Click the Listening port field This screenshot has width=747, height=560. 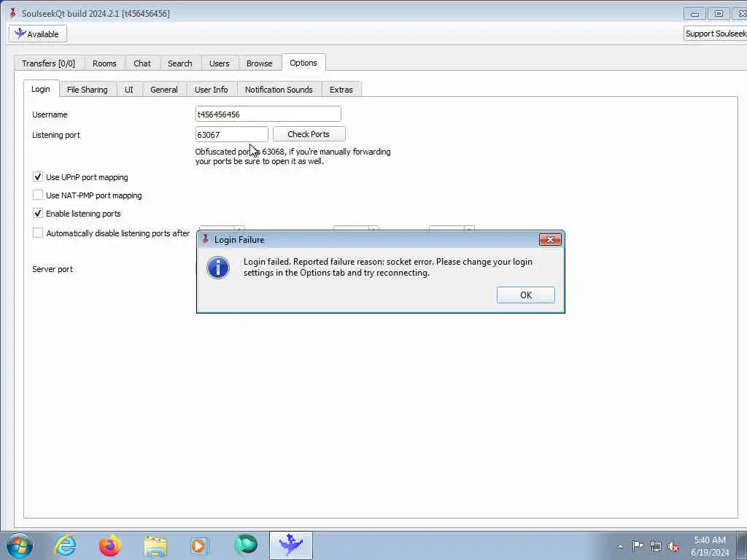point(231,134)
